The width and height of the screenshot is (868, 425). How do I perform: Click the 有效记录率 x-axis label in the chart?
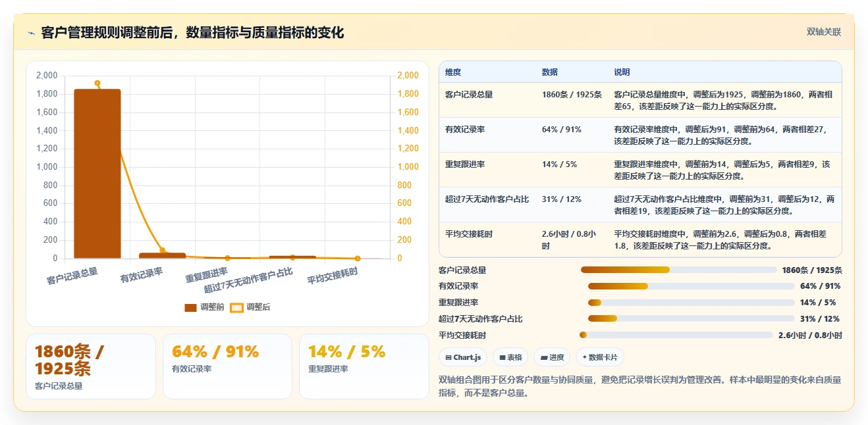pos(141,274)
